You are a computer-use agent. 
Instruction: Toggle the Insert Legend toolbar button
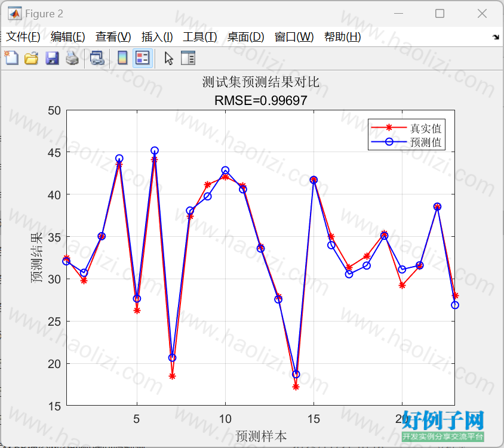point(143,58)
